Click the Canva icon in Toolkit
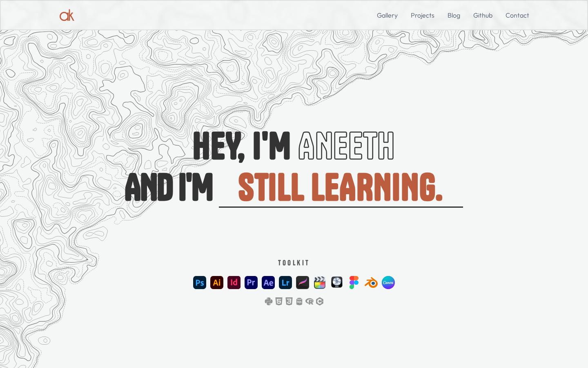 (x=388, y=283)
